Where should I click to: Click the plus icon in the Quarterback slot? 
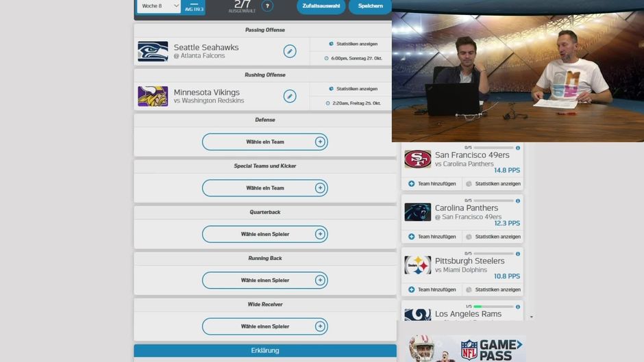tap(319, 234)
